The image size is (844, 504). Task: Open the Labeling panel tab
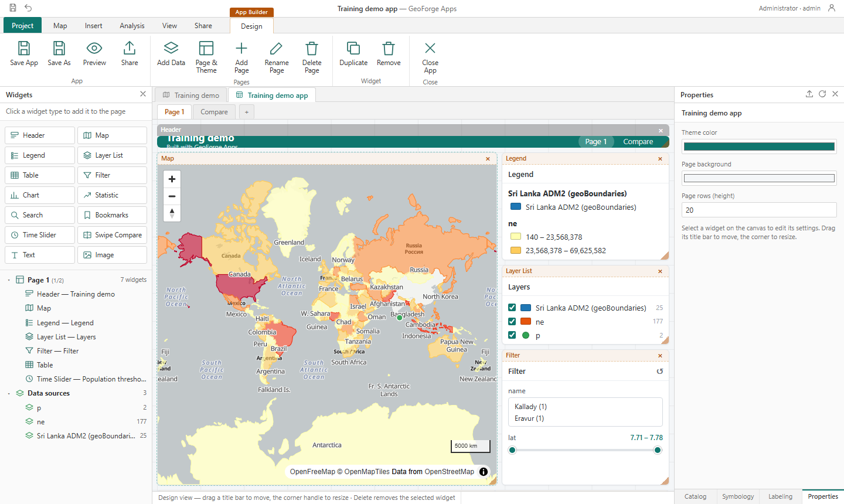pos(781,496)
